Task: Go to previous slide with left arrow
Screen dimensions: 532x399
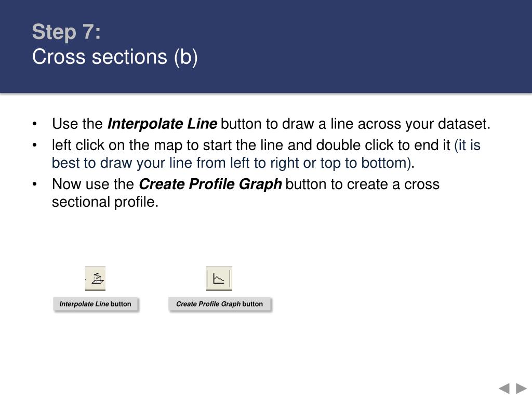Action: [x=504, y=389]
